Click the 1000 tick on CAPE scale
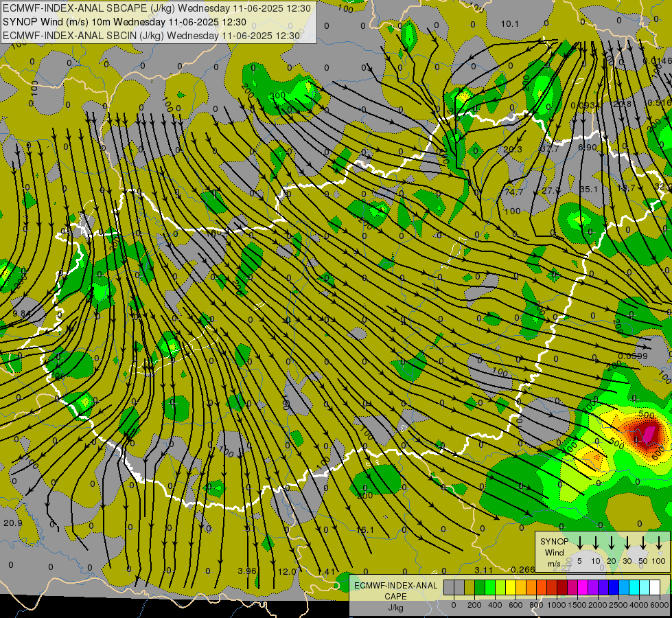672x618 pixels. click(x=557, y=605)
